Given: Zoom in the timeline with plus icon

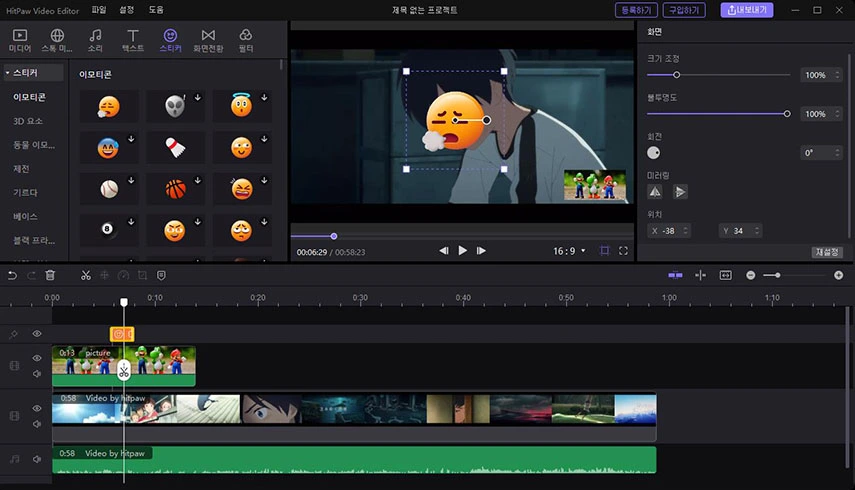Looking at the screenshot, I should click(839, 275).
